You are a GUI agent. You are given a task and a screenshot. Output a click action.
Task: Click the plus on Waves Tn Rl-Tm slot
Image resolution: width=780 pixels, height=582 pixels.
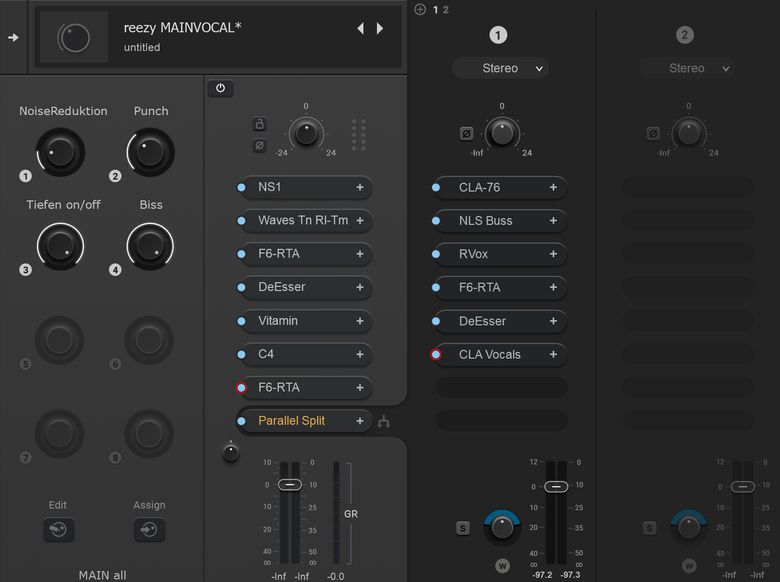[x=360, y=220]
